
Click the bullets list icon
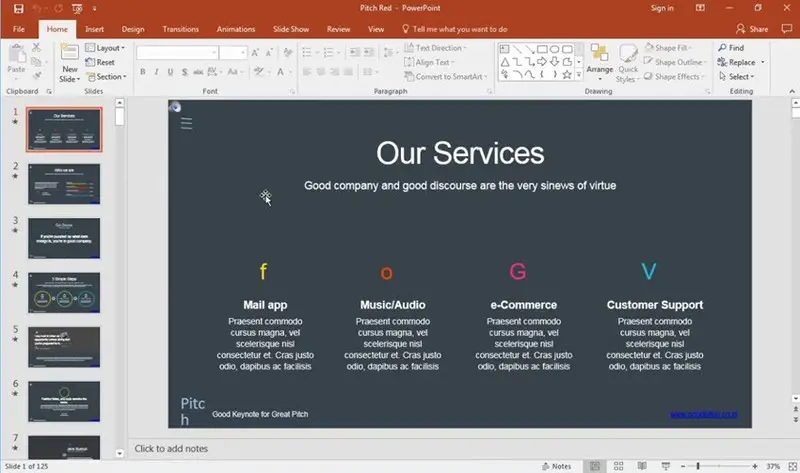pyautogui.click(x=307, y=53)
